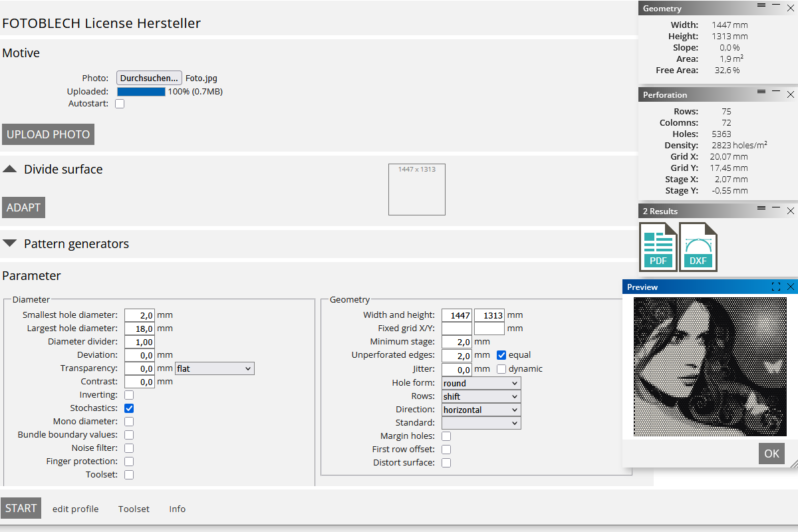798x532 pixels.
Task: Click the perforated portrait preview image
Action: point(710,366)
